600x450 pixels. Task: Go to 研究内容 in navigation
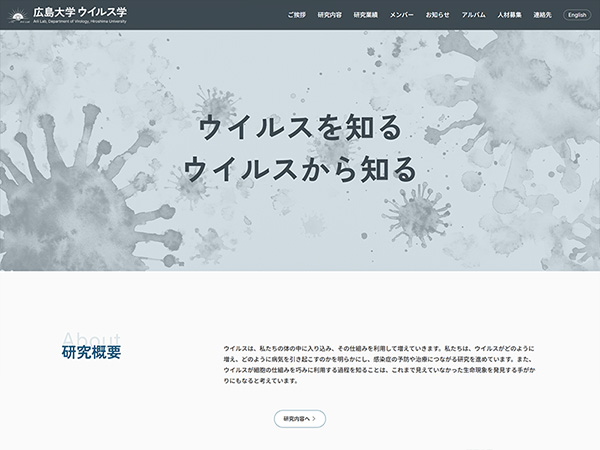coord(329,15)
